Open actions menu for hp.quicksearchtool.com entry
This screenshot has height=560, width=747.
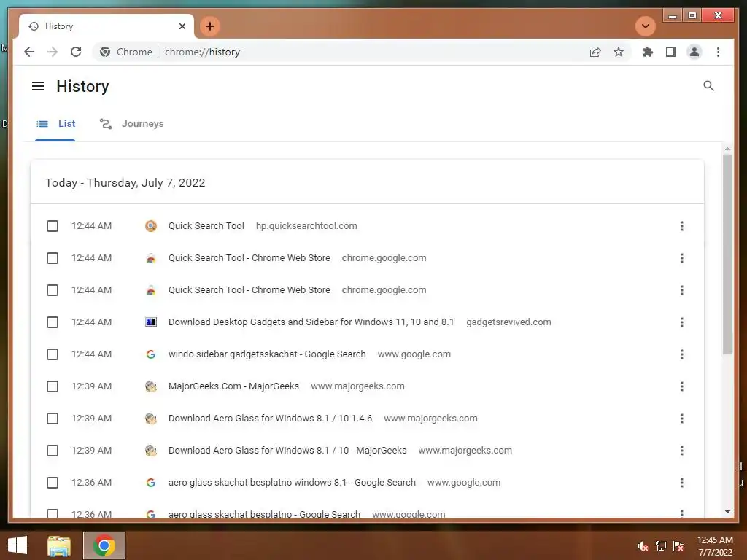(682, 226)
